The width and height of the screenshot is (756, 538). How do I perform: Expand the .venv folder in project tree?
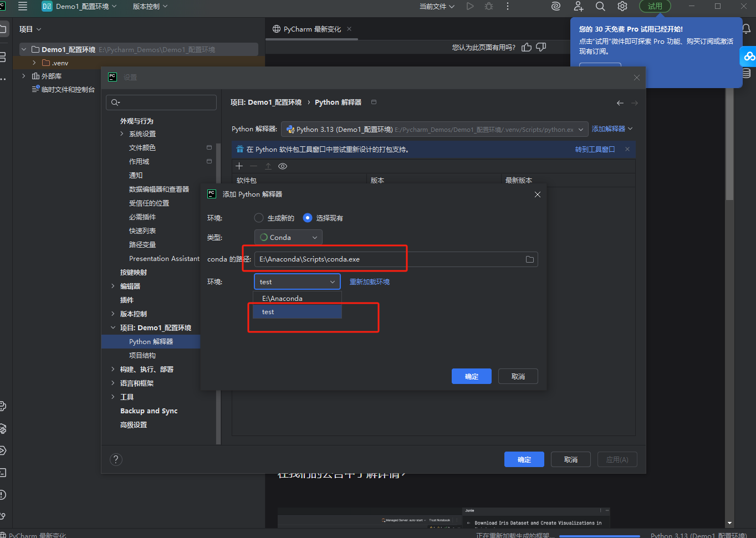click(34, 63)
